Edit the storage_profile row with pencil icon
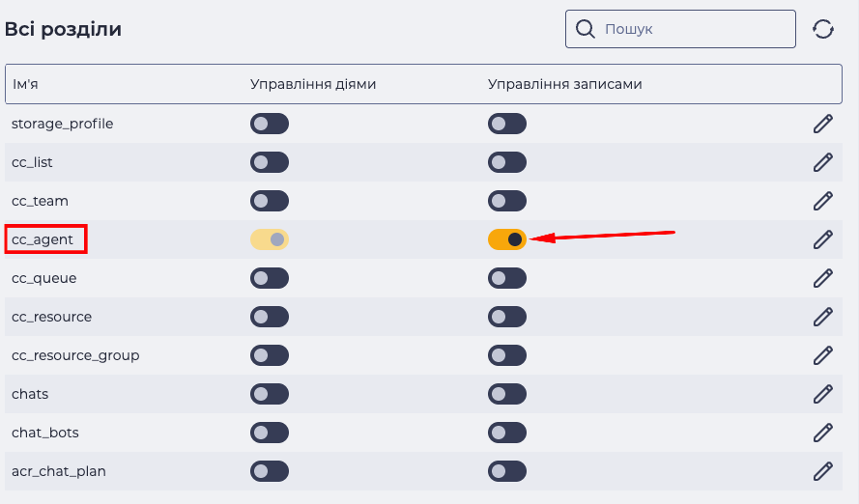 (x=823, y=124)
